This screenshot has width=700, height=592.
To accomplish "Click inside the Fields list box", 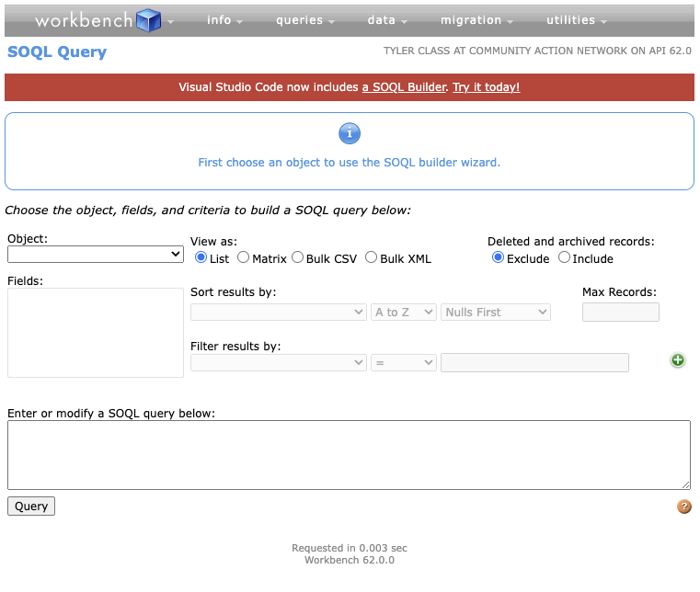I will [x=96, y=333].
